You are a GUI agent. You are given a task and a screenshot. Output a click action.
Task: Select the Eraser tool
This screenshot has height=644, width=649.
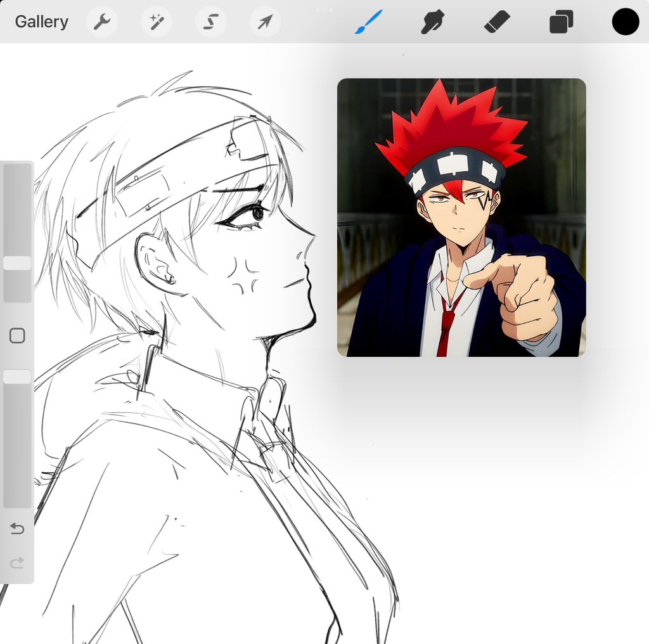point(497,22)
